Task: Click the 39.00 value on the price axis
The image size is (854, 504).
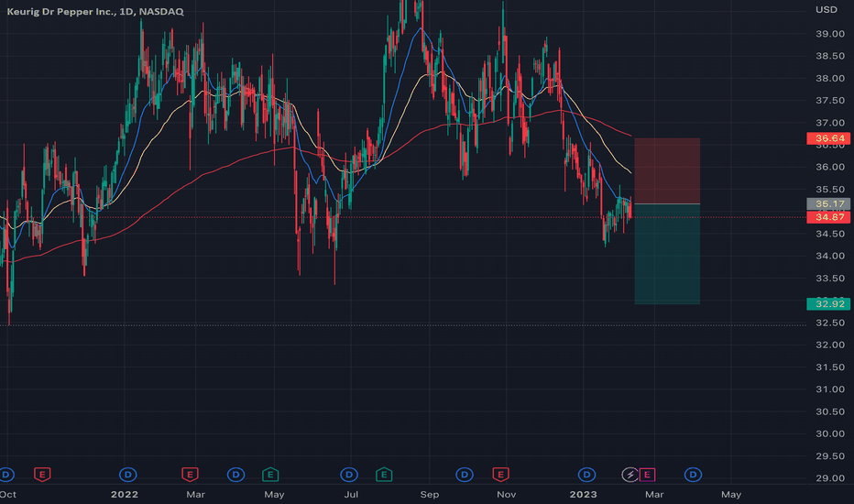Action: 830,34
